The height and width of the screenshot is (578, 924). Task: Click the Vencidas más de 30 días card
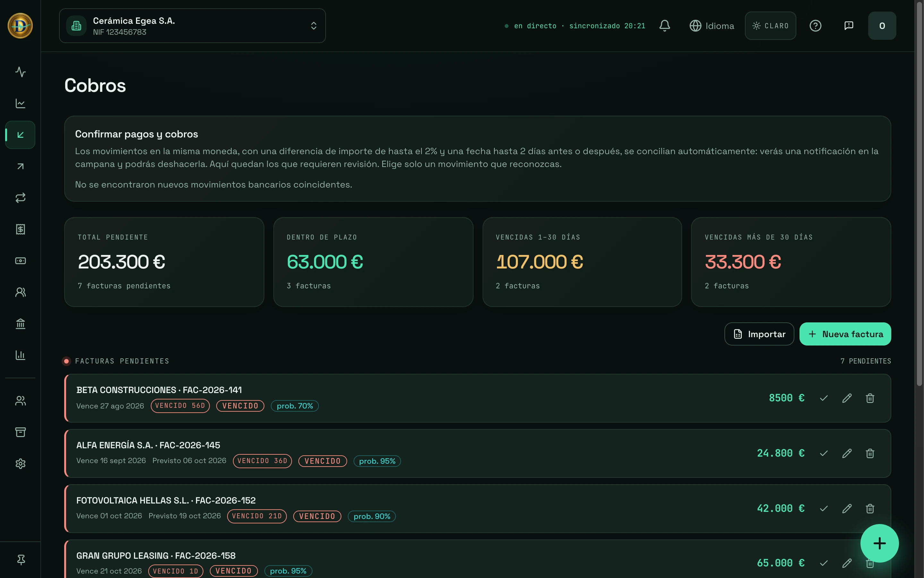pyautogui.click(x=791, y=262)
